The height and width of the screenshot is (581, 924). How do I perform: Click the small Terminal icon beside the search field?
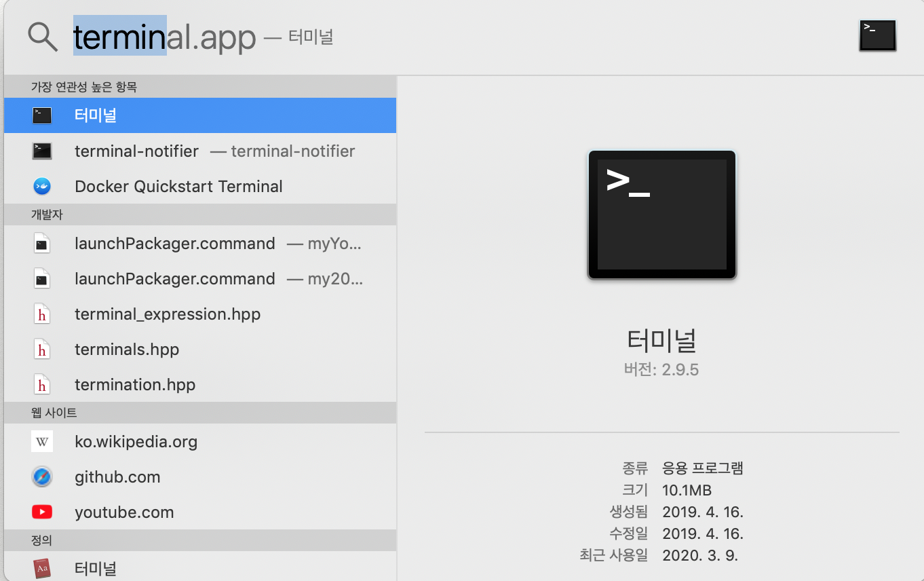coord(877,35)
